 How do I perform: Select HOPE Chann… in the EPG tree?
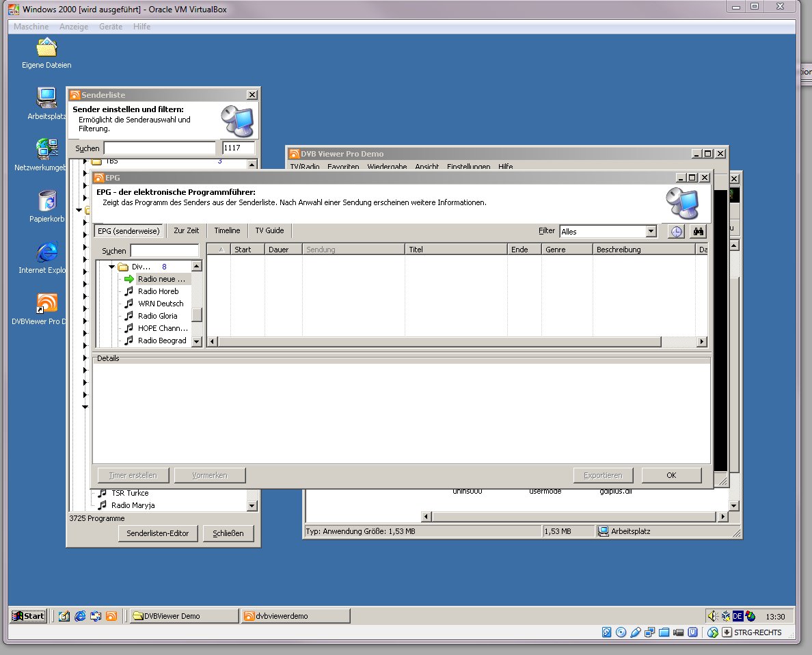tap(163, 328)
